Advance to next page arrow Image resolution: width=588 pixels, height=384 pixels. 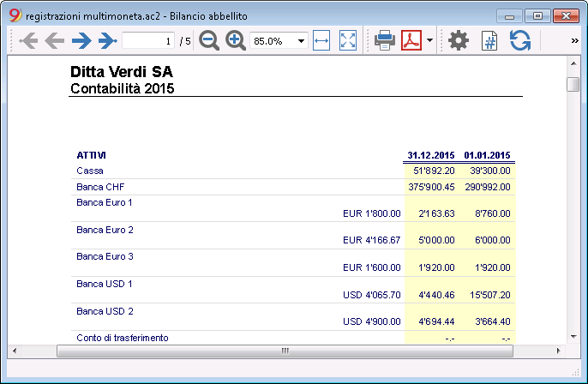(x=81, y=40)
